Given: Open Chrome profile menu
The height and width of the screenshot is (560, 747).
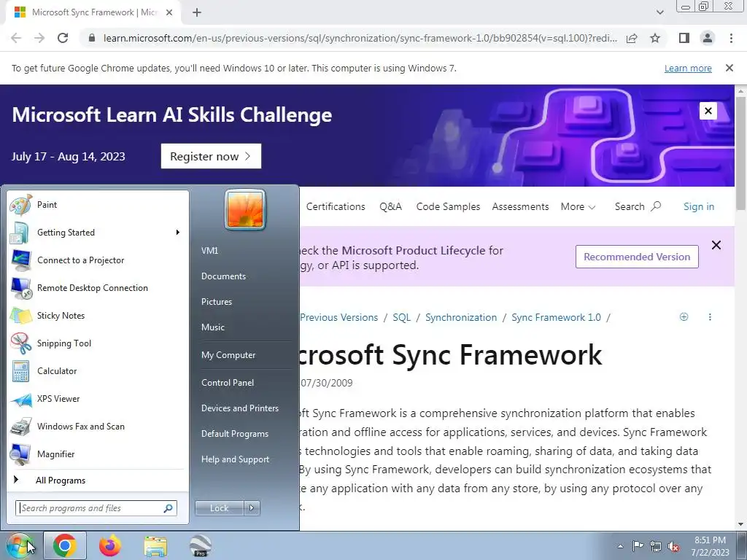Looking at the screenshot, I should coord(708,38).
